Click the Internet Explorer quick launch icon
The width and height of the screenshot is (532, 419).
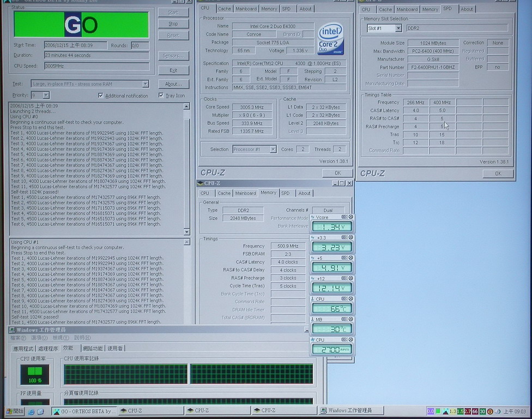tap(31, 411)
